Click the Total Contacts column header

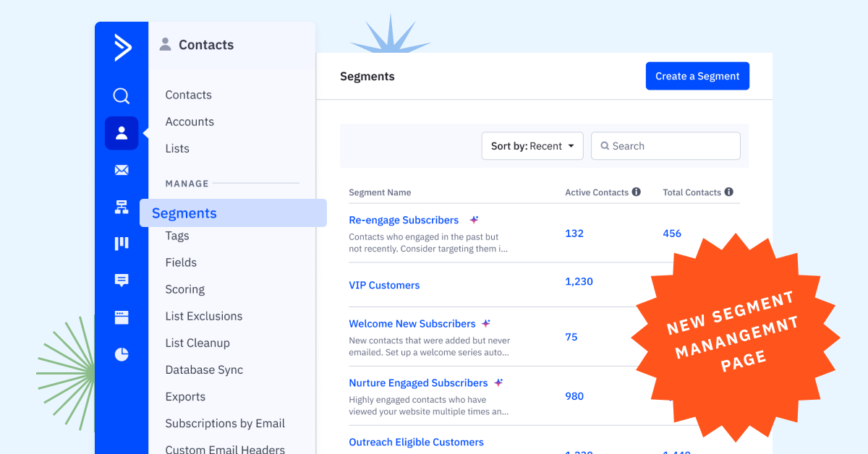(x=692, y=192)
